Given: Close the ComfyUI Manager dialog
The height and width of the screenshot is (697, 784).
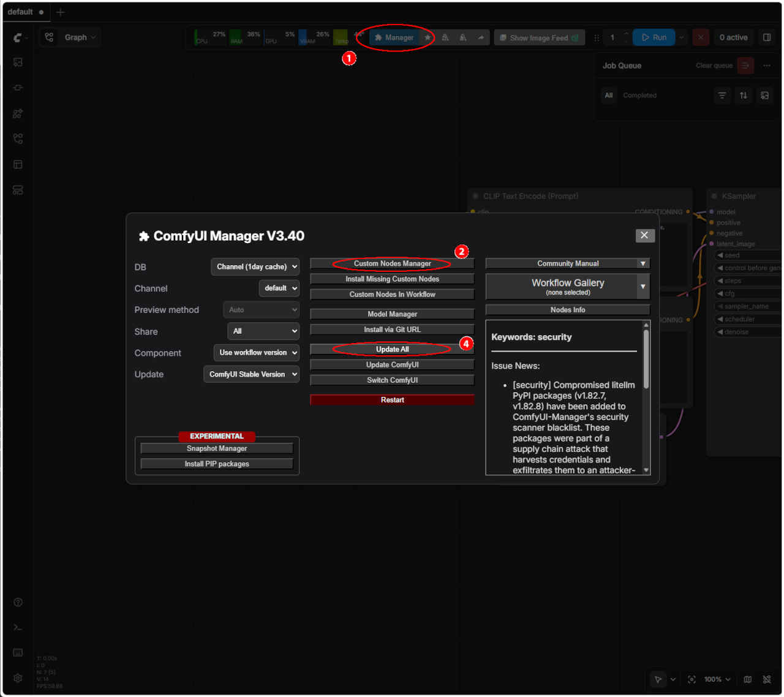Looking at the screenshot, I should click(x=644, y=235).
